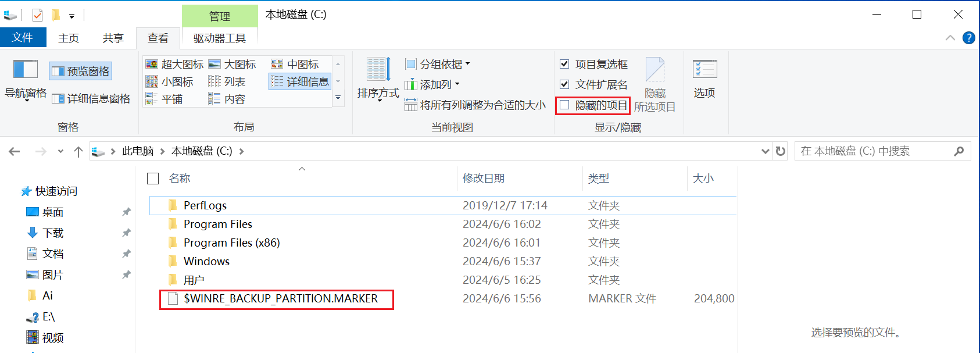Uncheck Item check boxes (项目复选框) option

point(564,64)
